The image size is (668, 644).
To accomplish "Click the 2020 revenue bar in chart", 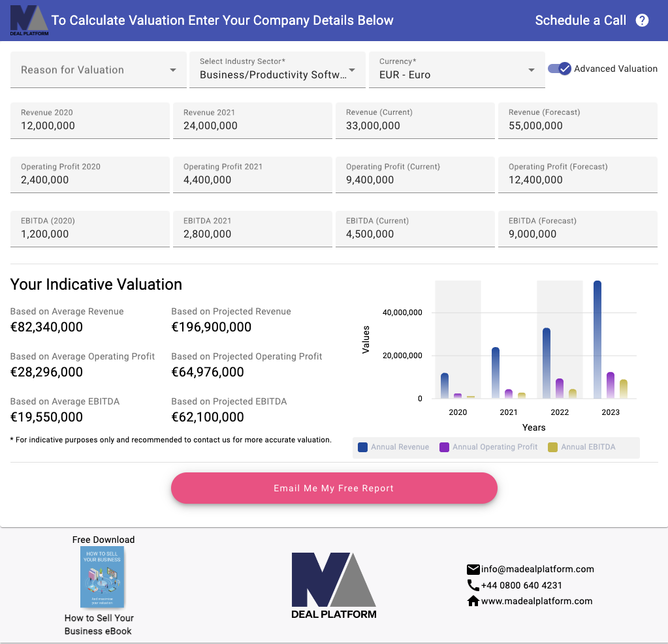I will (444, 386).
